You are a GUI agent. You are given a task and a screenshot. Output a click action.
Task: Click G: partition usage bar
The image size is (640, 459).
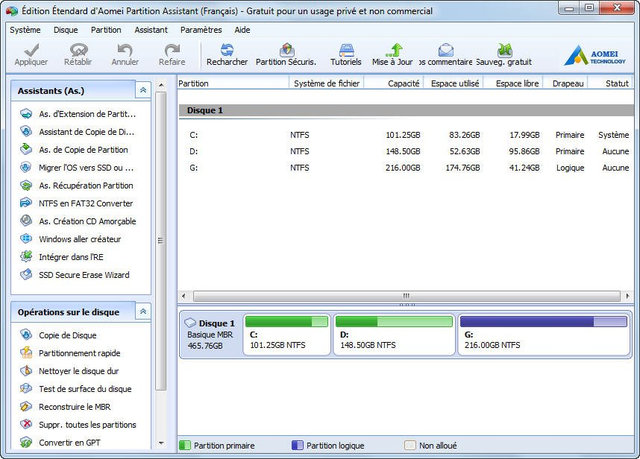click(543, 322)
